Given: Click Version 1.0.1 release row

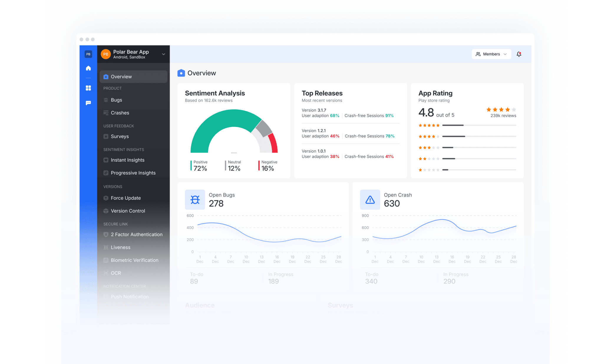Looking at the screenshot, I should pos(351,154).
